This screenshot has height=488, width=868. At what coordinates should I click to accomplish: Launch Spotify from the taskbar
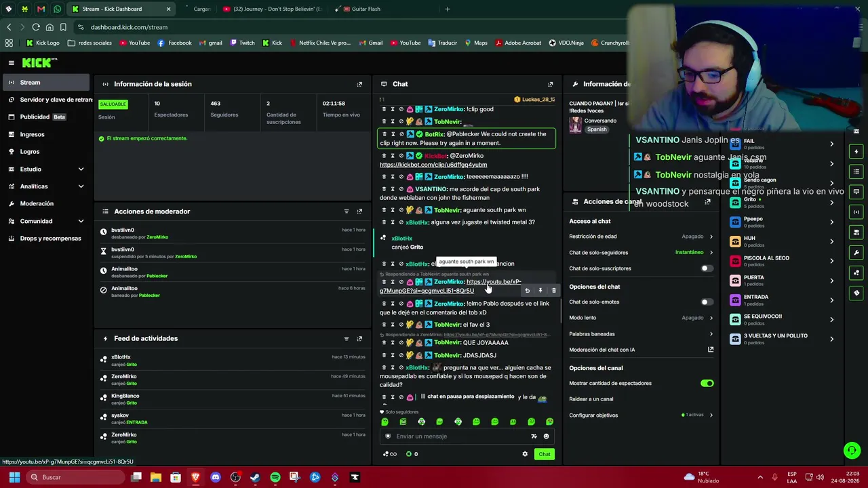pos(275,477)
